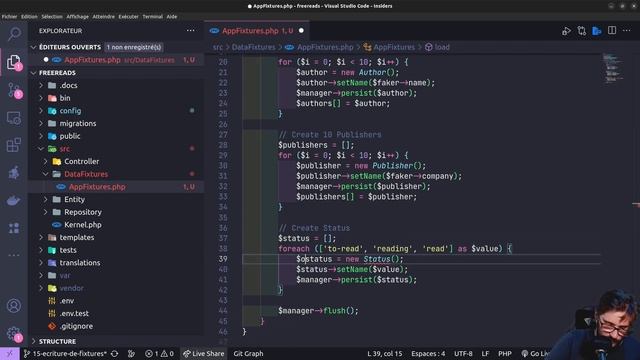Screen dimensions: 640x360
Task: Open Explorer views and more actions ellipsis
Action: click(x=191, y=31)
